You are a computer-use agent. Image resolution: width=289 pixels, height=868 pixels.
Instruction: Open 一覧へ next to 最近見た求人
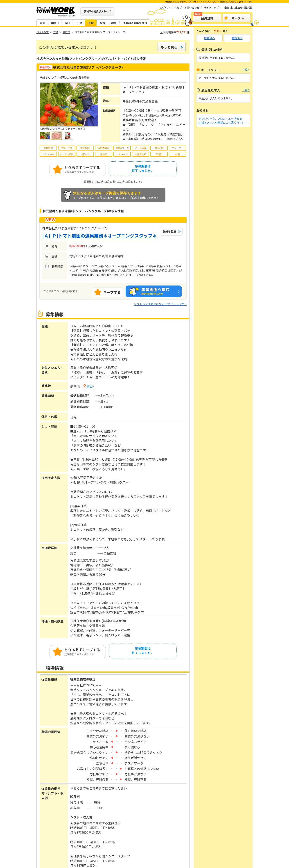coord(246,90)
